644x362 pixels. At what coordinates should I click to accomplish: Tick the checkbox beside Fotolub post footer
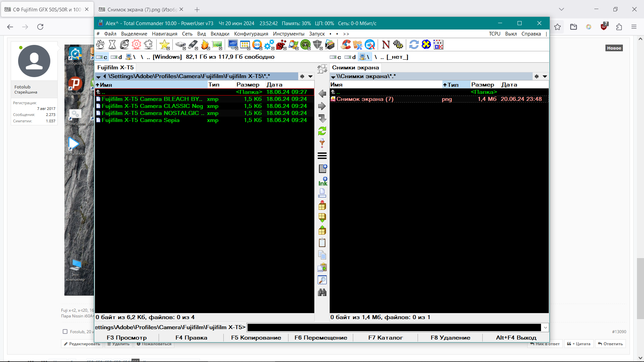tap(65, 331)
